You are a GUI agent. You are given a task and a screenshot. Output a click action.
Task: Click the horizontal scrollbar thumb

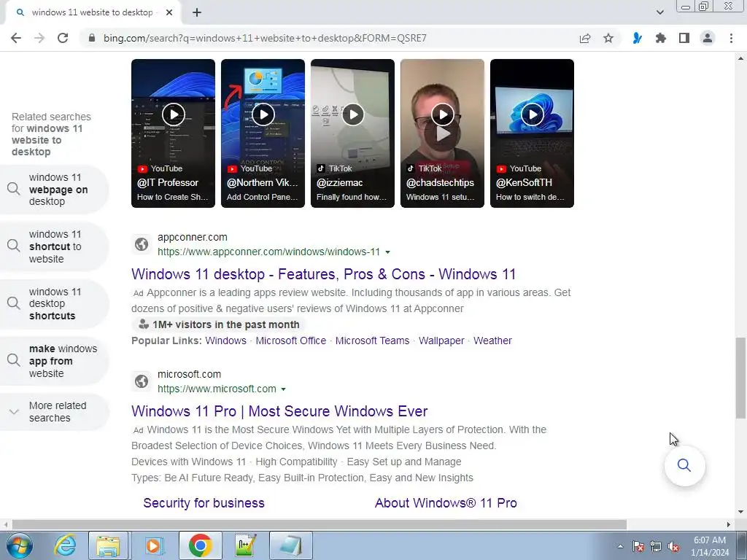tap(320, 524)
